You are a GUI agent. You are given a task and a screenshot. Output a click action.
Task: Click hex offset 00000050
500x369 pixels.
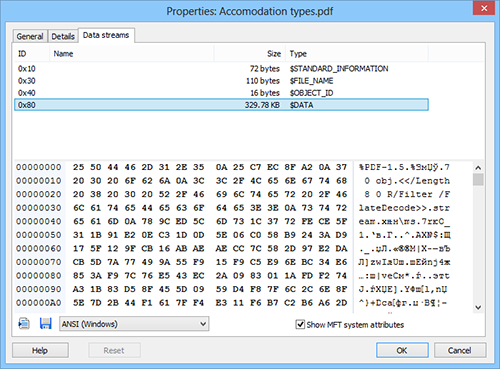tap(39, 235)
